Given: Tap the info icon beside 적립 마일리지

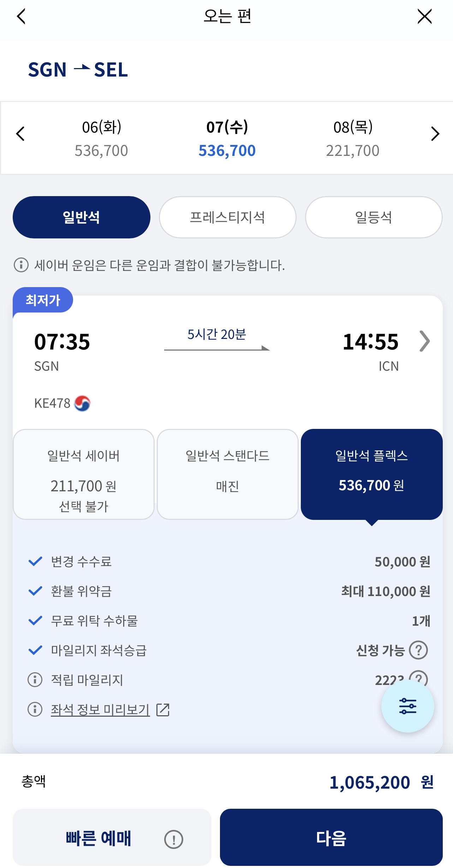Looking at the screenshot, I should click(x=35, y=680).
